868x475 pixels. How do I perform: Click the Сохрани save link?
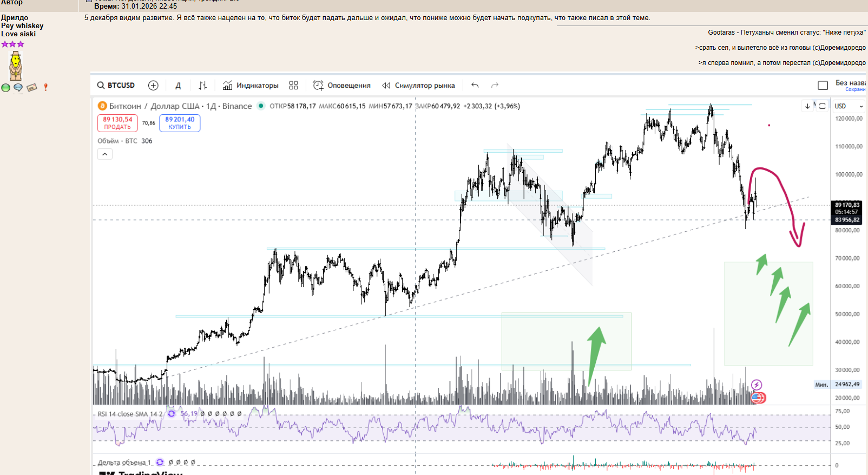[x=856, y=89]
